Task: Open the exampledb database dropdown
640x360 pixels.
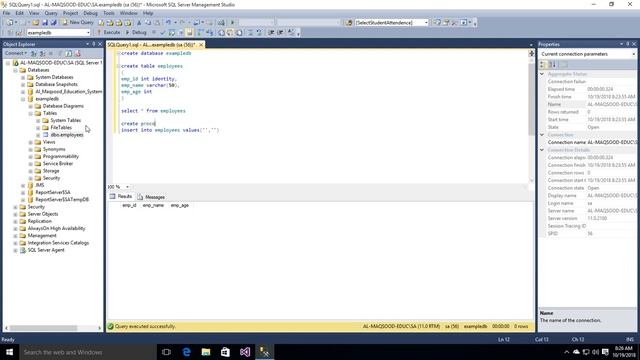Action: click(x=88, y=32)
